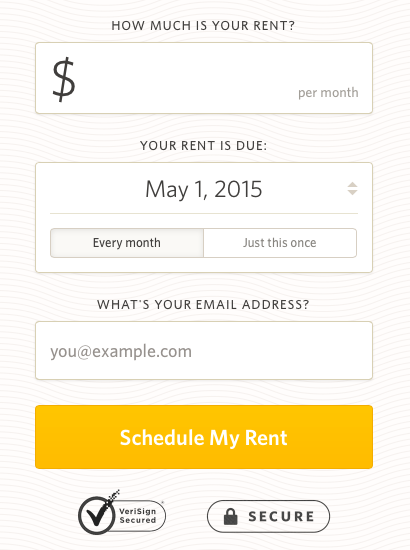410x550 pixels.
Task: Focus the rent amount input field
Action: (204, 78)
